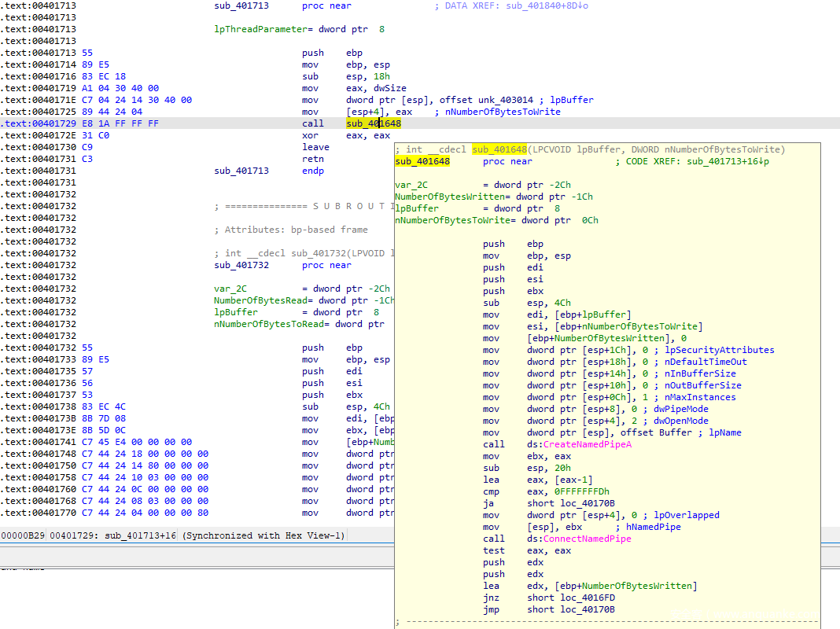Click the unk_403014 offset reference
This screenshot has width=840, height=629.
pyautogui.click(x=506, y=100)
